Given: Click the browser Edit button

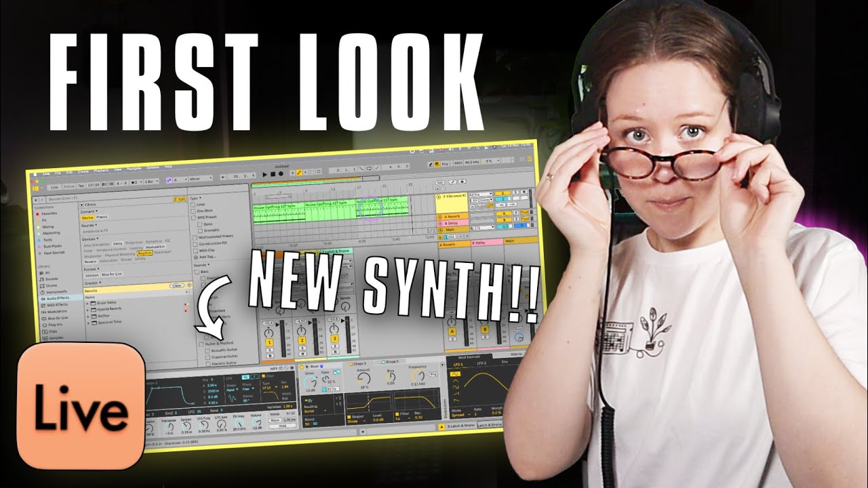Looking at the screenshot, I should 180,199.
